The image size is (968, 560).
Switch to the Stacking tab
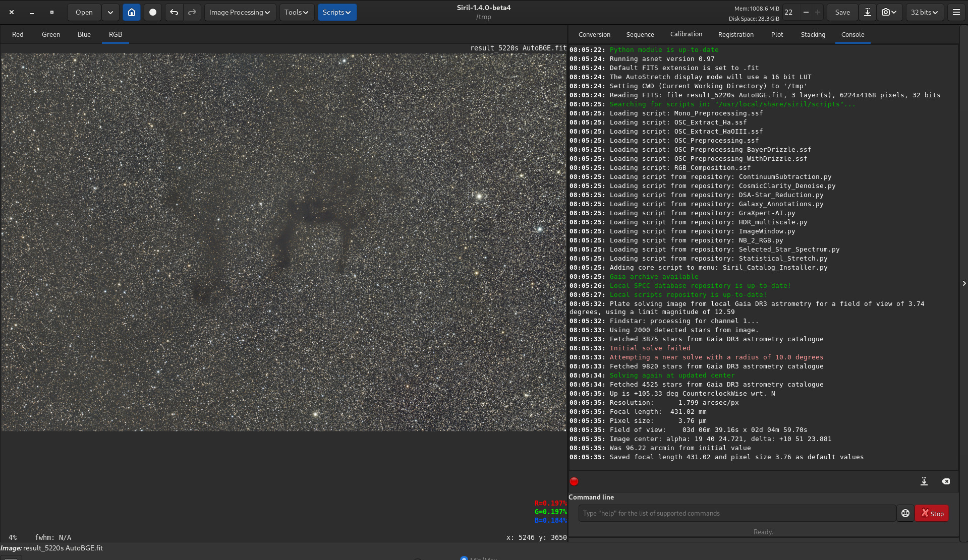pyautogui.click(x=813, y=34)
